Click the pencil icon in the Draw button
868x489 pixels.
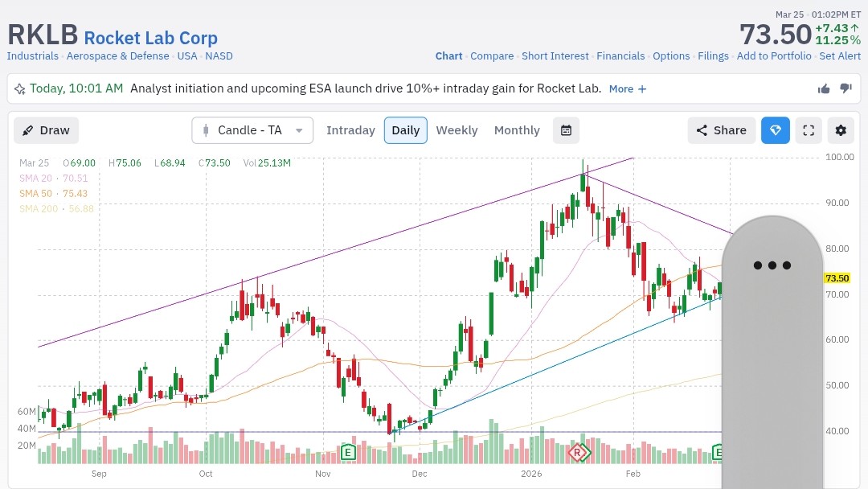(27, 131)
